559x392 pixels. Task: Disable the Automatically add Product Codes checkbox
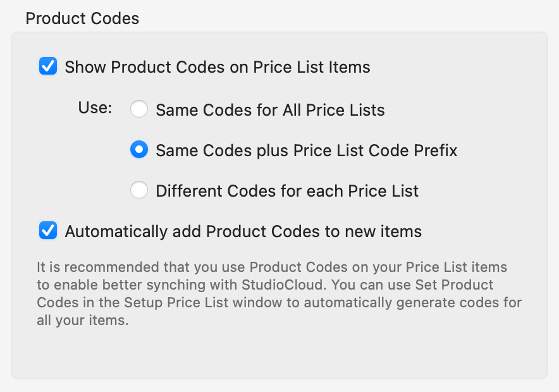pos(48,231)
